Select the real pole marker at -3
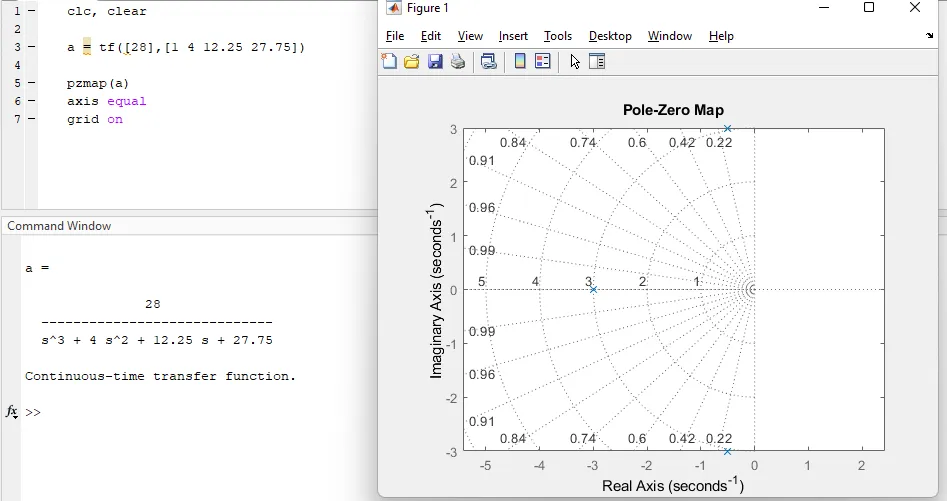947x501 pixels. [593, 290]
